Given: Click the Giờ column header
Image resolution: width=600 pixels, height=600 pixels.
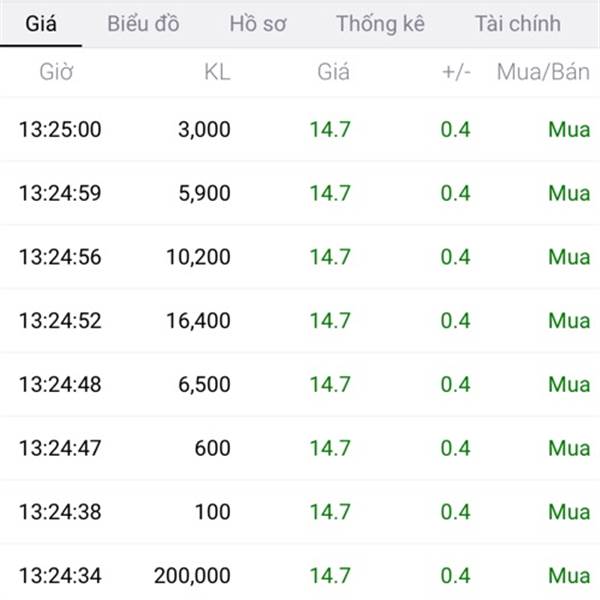Looking at the screenshot, I should click(56, 72).
